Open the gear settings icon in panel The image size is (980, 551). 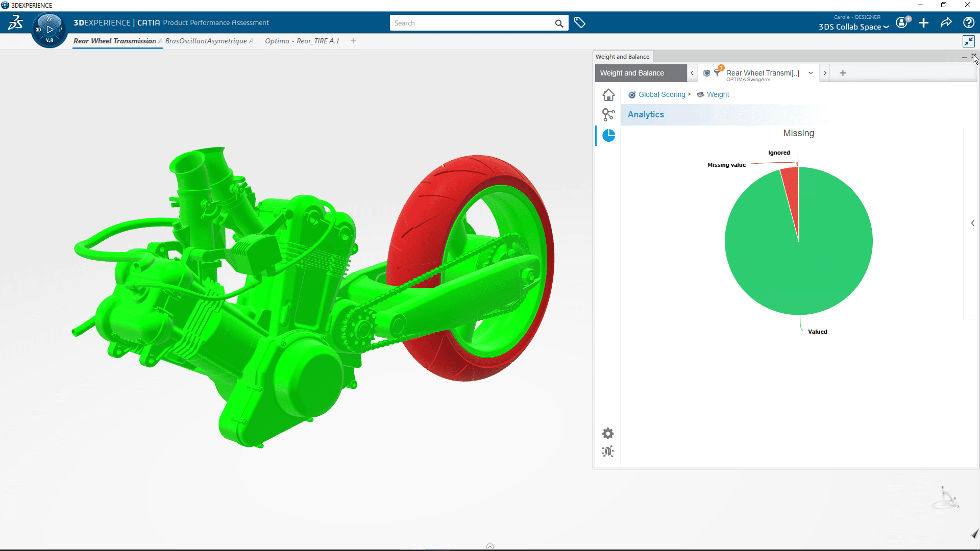(x=607, y=434)
